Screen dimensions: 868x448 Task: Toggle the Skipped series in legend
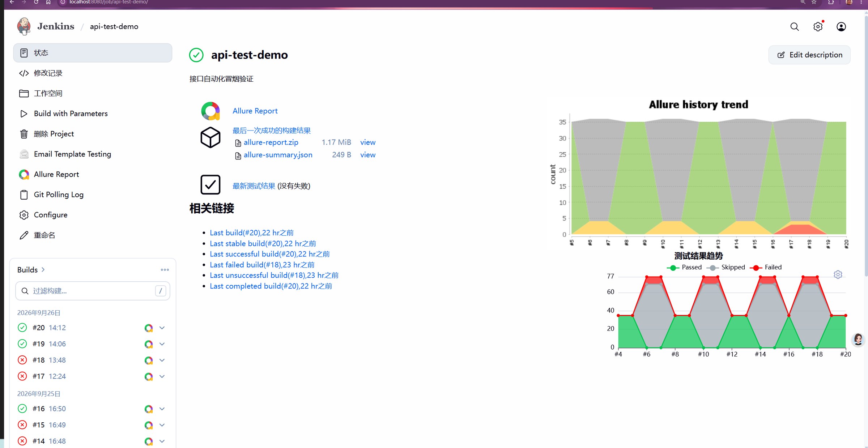pyautogui.click(x=726, y=268)
